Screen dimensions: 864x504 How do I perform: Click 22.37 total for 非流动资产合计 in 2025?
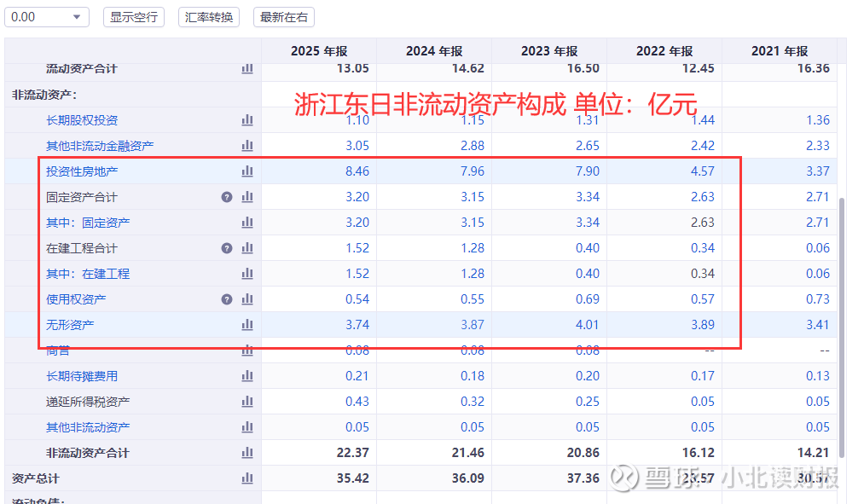352,453
